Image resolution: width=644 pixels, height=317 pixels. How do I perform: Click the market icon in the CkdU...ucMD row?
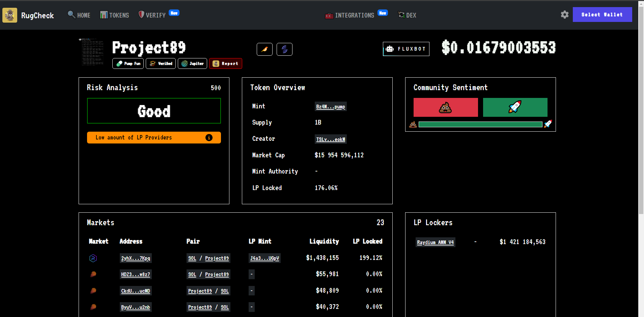pyautogui.click(x=93, y=291)
